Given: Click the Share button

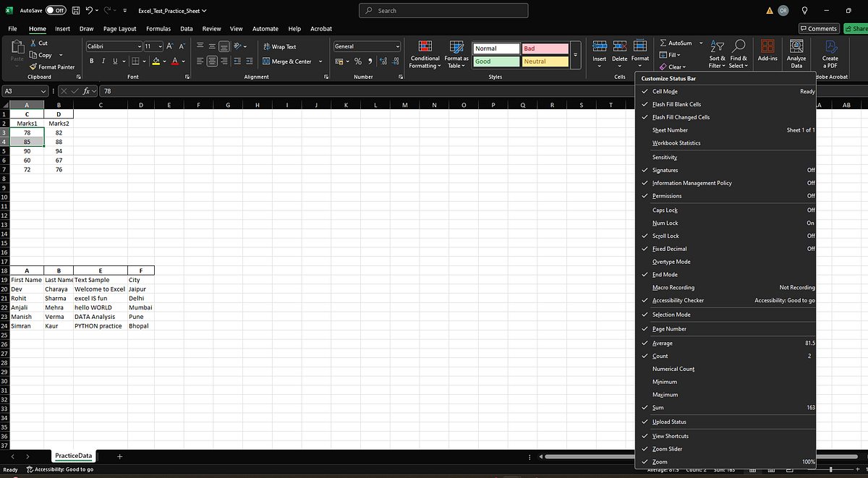Looking at the screenshot, I should coord(858,28).
